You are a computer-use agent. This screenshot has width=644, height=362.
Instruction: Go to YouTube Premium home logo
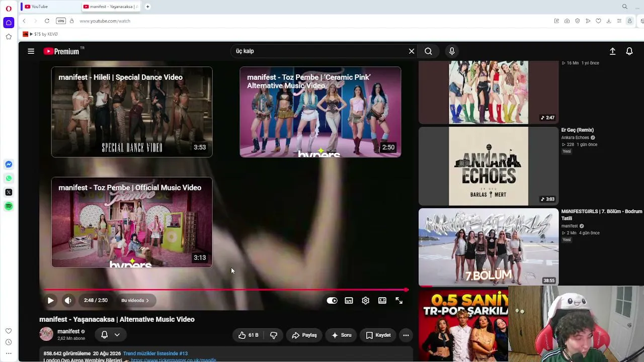pyautogui.click(x=61, y=51)
